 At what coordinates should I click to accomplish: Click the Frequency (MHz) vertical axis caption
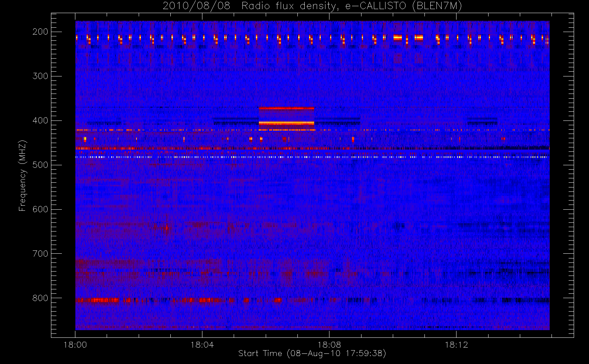23,175
